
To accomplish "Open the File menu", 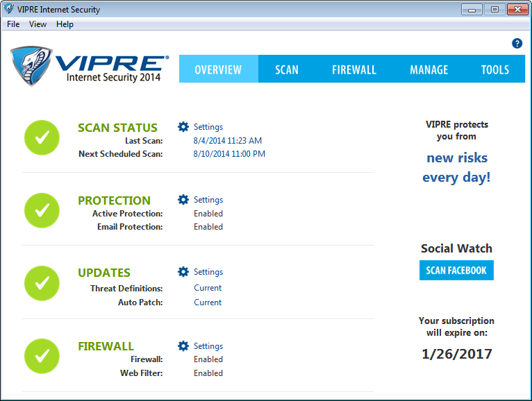I will tap(13, 24).
